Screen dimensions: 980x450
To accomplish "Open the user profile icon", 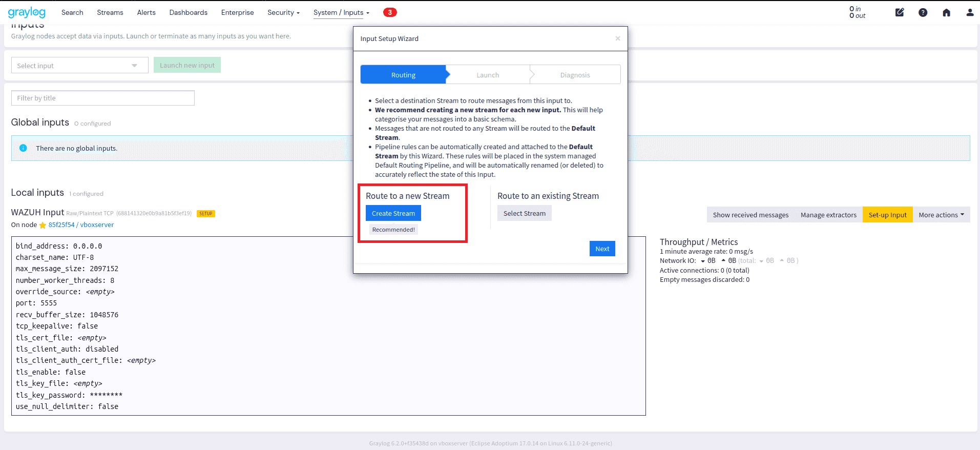I will pos(970,12).
